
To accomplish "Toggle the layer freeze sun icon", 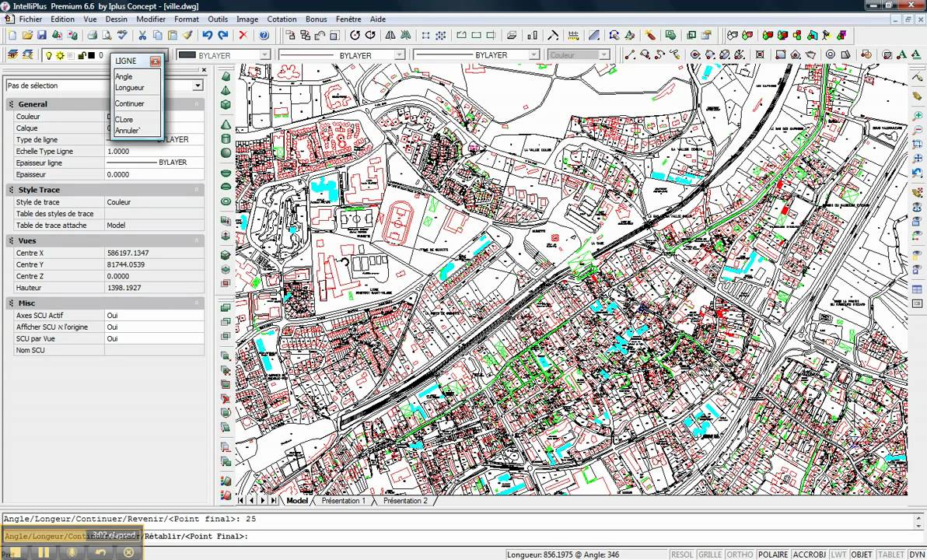I will pos(60,55).
